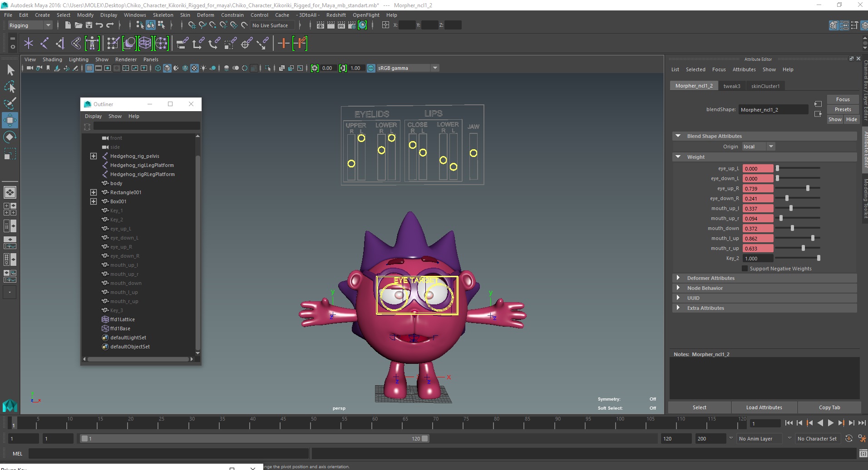Image resolution: width=868 pixels, height=470 pixels.
Task: Expand the Deformer Attributes section
Action: click(x=678, y=278)
